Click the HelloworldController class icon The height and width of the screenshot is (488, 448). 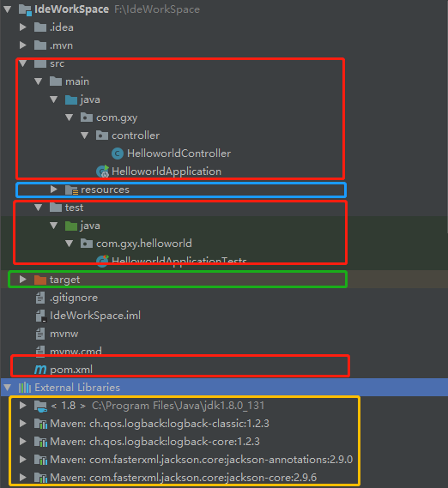coord(118,154)
